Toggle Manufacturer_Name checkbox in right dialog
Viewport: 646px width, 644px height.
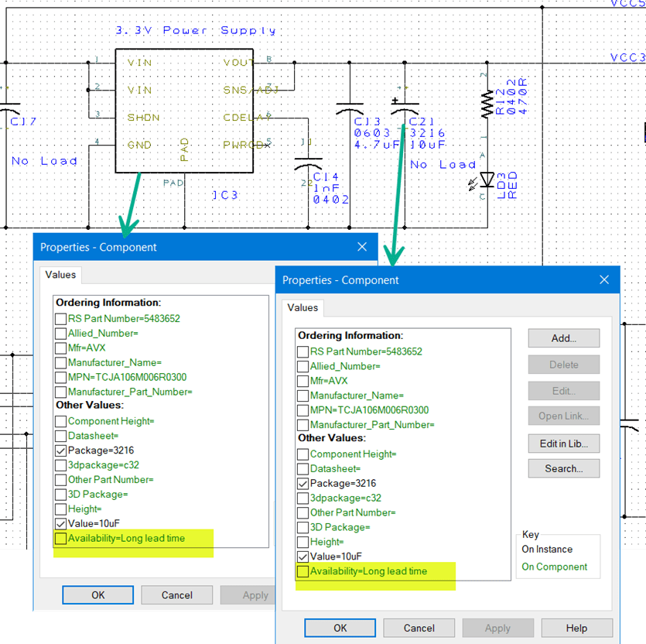[302, 396]
